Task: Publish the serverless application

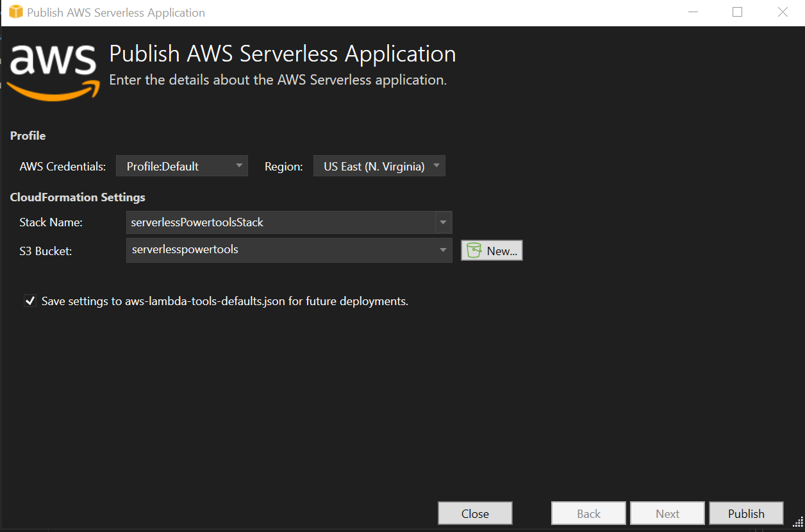Action: coord(746,513)
